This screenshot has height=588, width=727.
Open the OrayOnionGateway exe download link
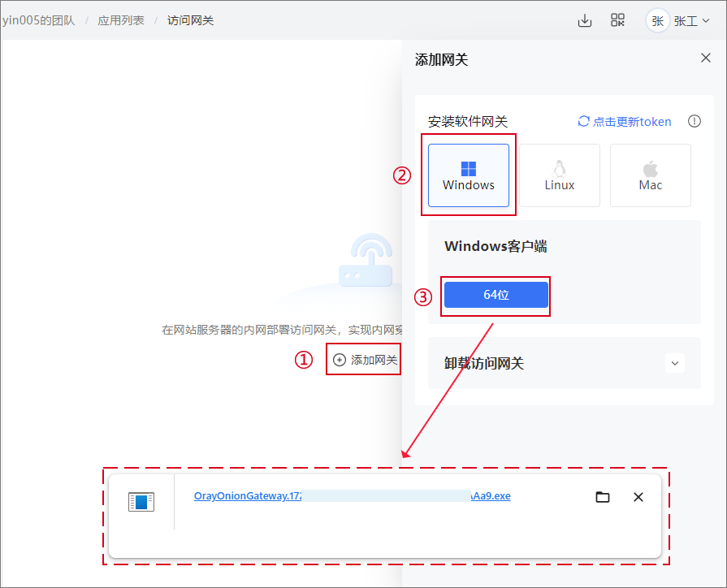352,495
